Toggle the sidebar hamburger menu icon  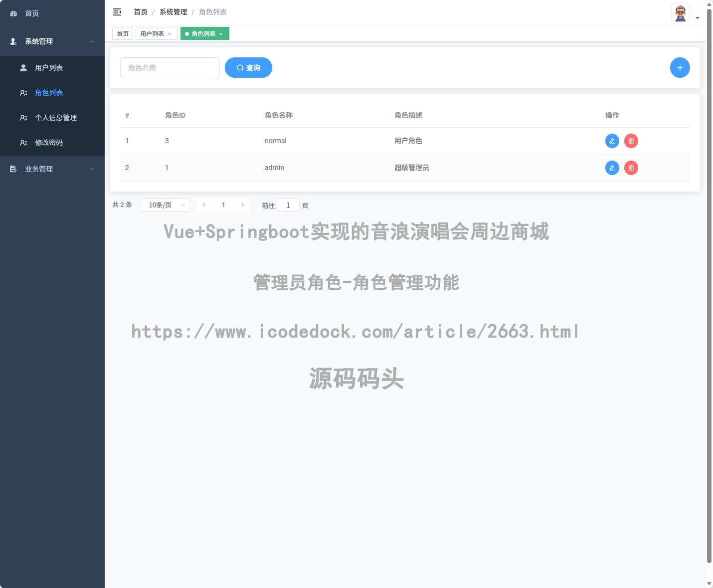tap(117, 12)
